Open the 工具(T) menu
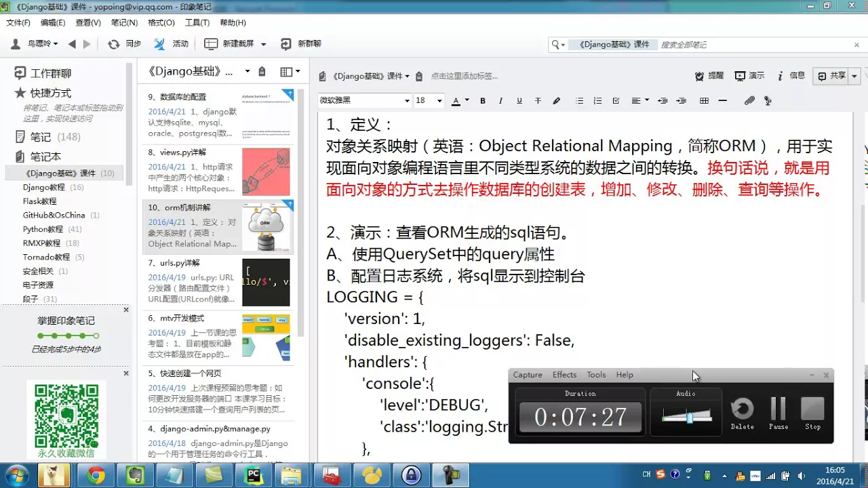This screenshot has height=488, width=868. (197, 22)
